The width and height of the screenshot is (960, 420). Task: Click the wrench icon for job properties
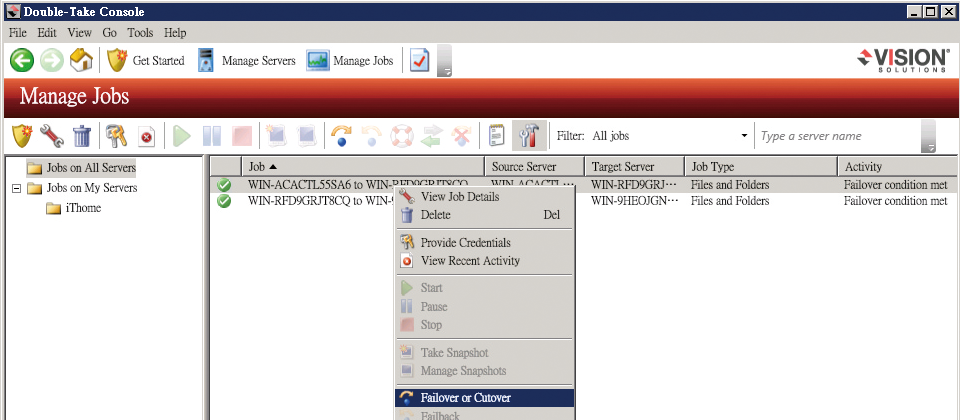tap(52, 135)
